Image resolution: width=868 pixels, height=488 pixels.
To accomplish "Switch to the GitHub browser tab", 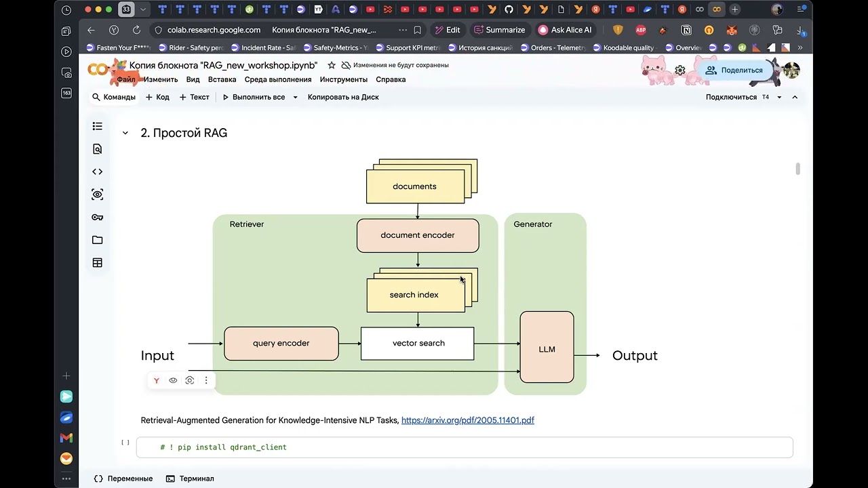I will pos(509,9).
